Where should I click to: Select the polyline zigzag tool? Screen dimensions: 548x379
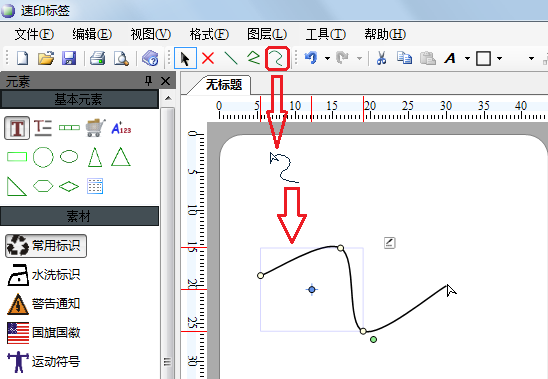tap(254, 58)
